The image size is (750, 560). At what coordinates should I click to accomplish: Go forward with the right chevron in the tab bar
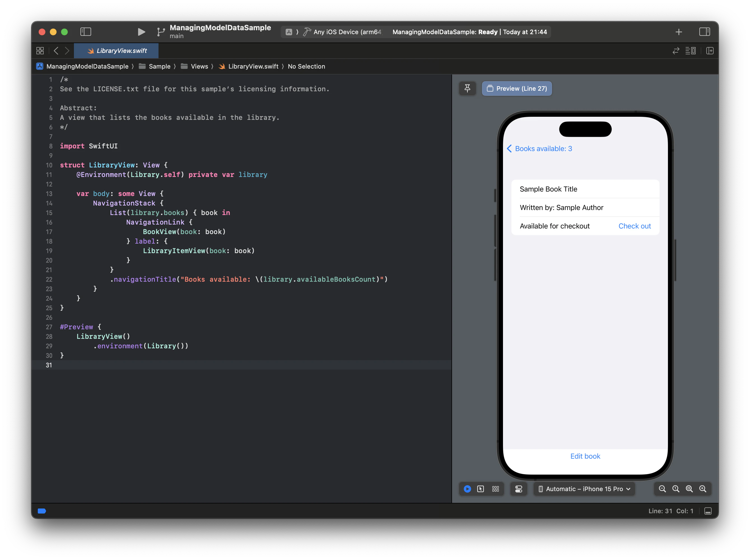(x=67, y=51)
